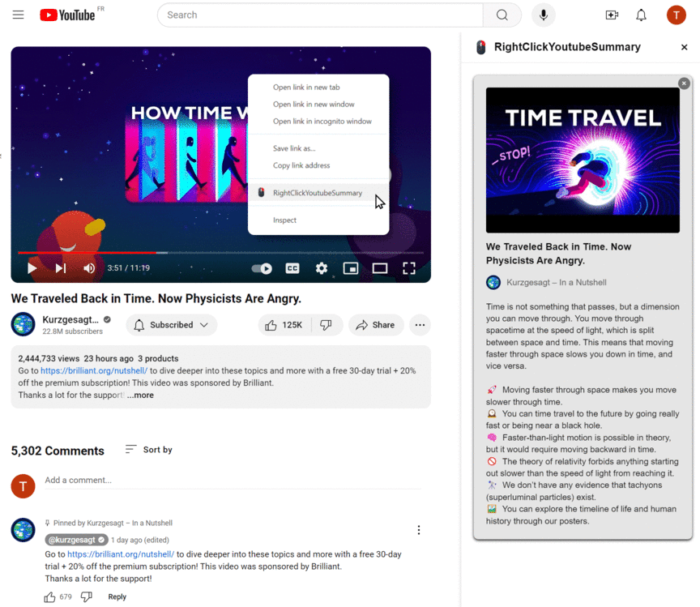This screenshot has width=700, height=607.
Task: Close the RightClickYoutubeSummary side panel
Action: tap(684, 47)
